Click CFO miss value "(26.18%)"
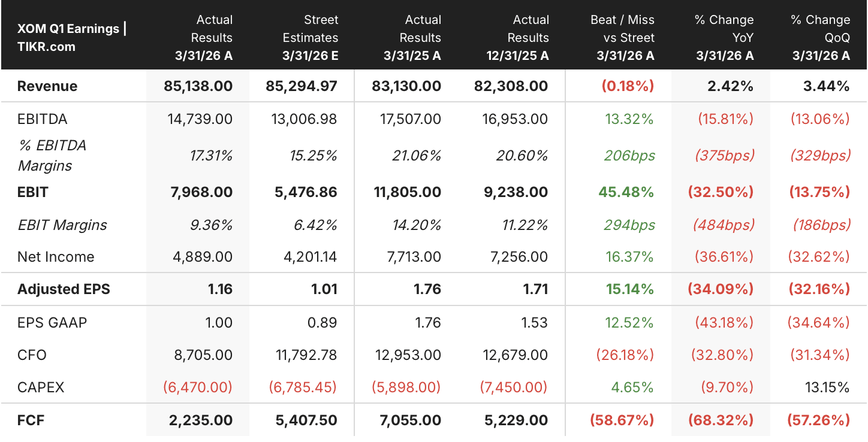 pos(625,355)
